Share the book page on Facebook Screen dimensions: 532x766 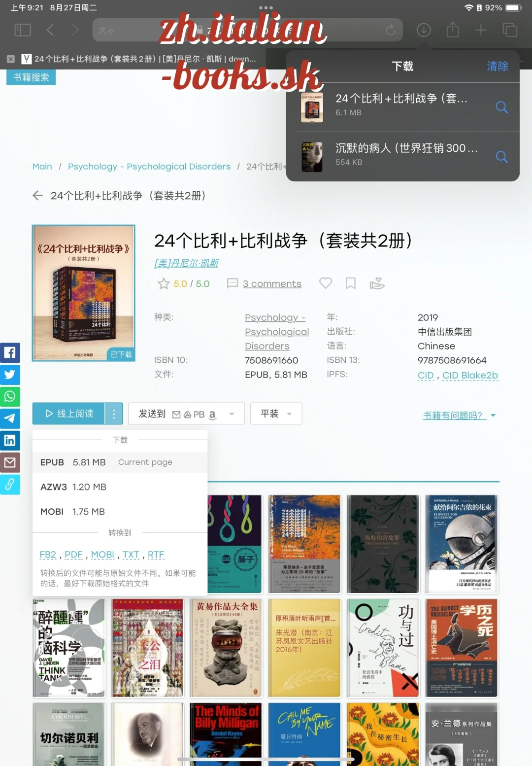point(10,352)
